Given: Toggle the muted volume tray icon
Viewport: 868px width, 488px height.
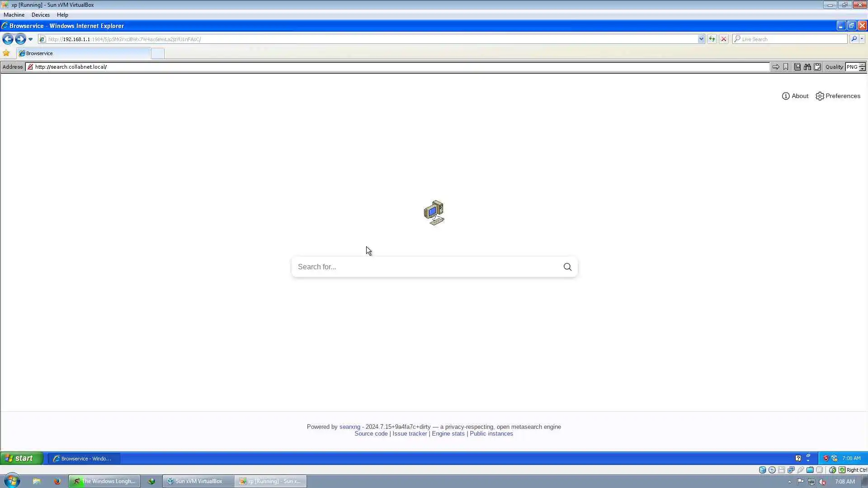Looking at the screenshot, I should (822, 482).
